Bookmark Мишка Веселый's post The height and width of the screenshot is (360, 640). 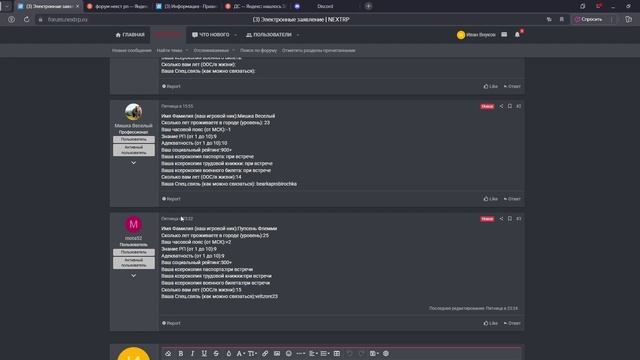510,106
